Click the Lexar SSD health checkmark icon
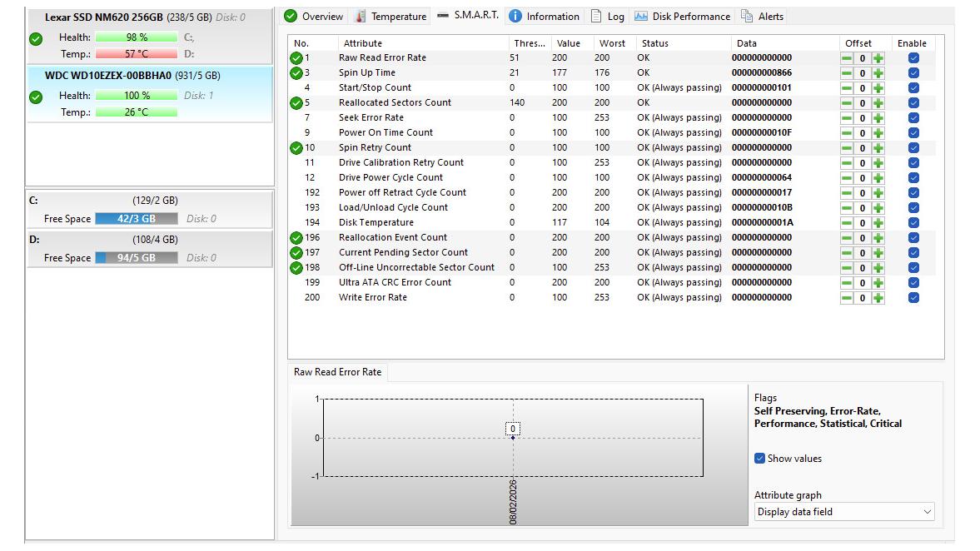This screenshot has height=551, width=980. [x=36, y=38]
